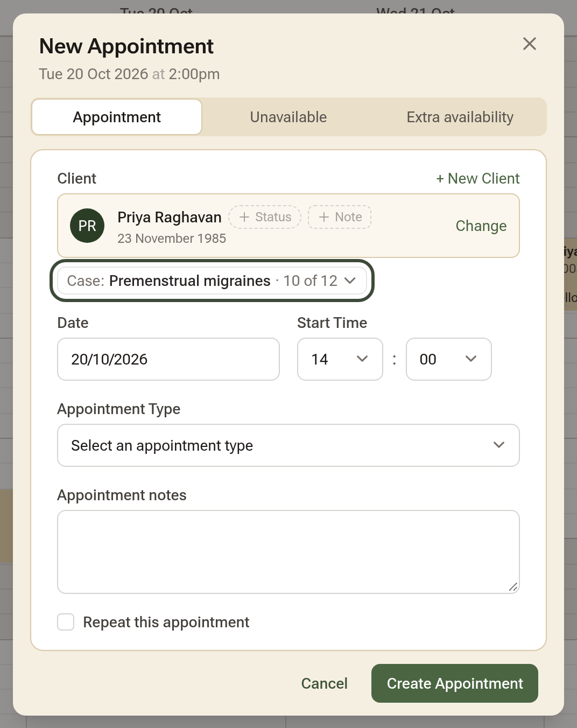
Task: Click Change to pick another client
Action: pos(481,226)
